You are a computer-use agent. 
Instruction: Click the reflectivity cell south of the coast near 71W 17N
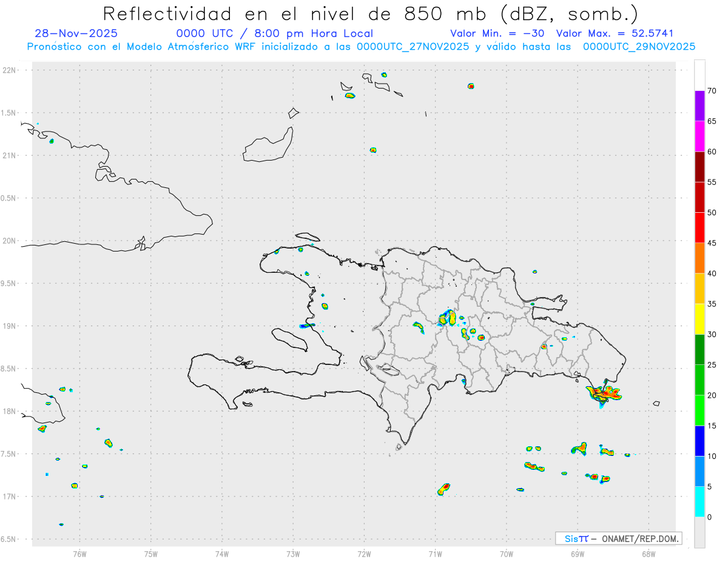(x=443, y=489)
